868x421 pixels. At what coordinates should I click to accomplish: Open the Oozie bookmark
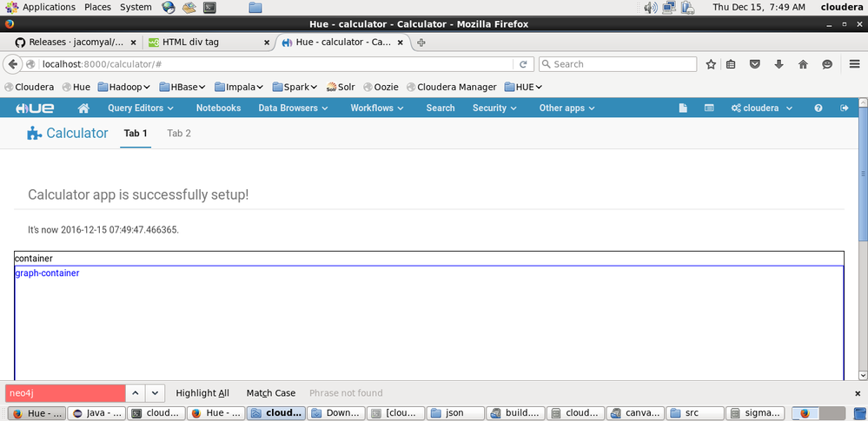pyautogui.click(x=381, y=87)
